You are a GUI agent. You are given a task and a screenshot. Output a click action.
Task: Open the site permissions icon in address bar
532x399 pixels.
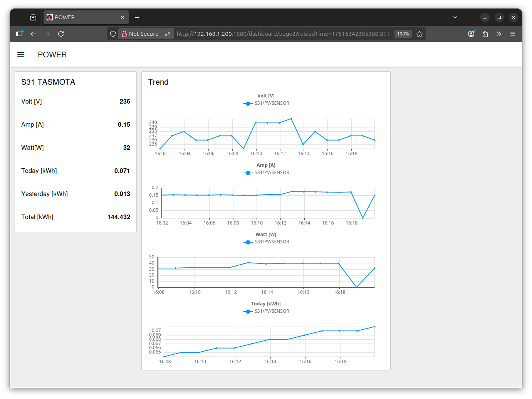click(168, 34)
